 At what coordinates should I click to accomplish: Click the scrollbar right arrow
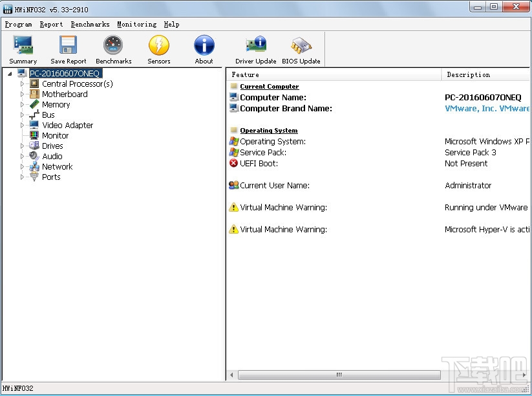click(x=524, y=375)
